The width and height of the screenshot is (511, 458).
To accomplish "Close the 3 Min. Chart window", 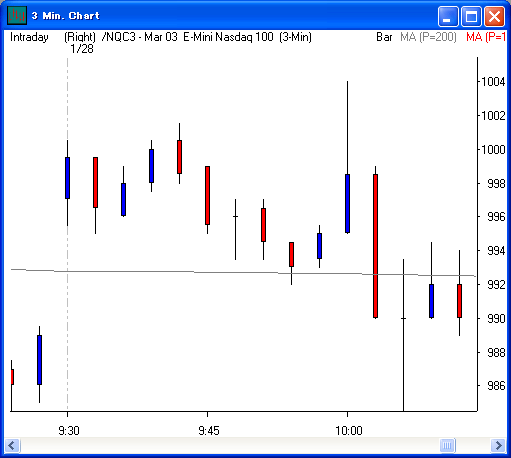I will (x=494, y=16).
